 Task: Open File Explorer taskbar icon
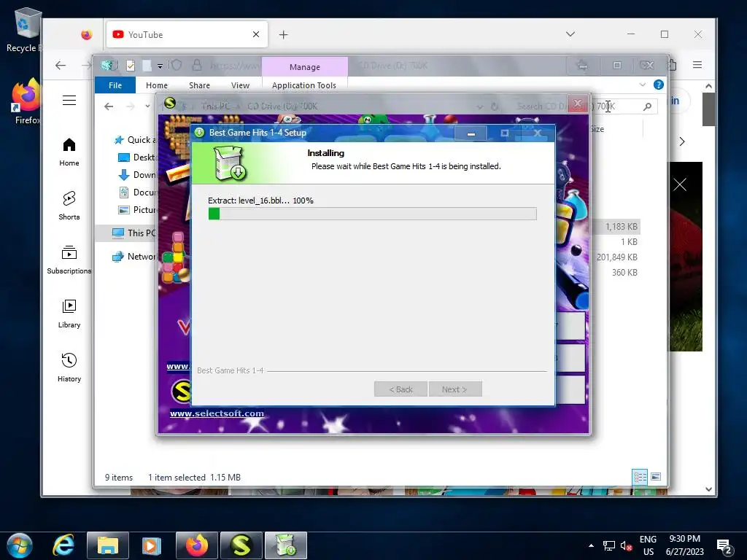coord(108,545)
